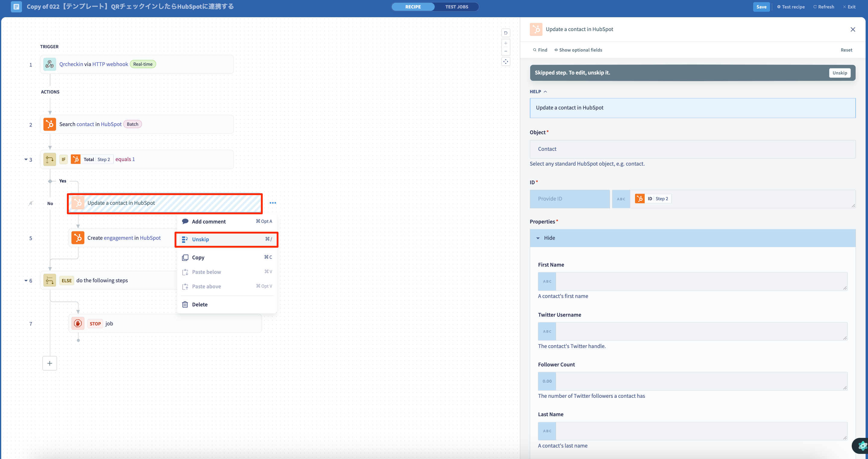Click the Follower Count input field
868x459 pixels.
click(x=701, y=381)
